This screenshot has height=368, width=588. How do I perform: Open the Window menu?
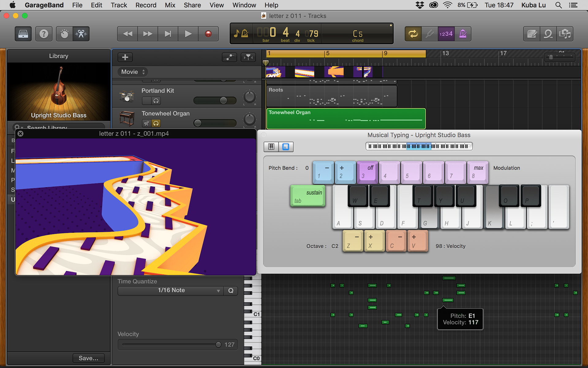pyautogui.click(x=244, y=5)
